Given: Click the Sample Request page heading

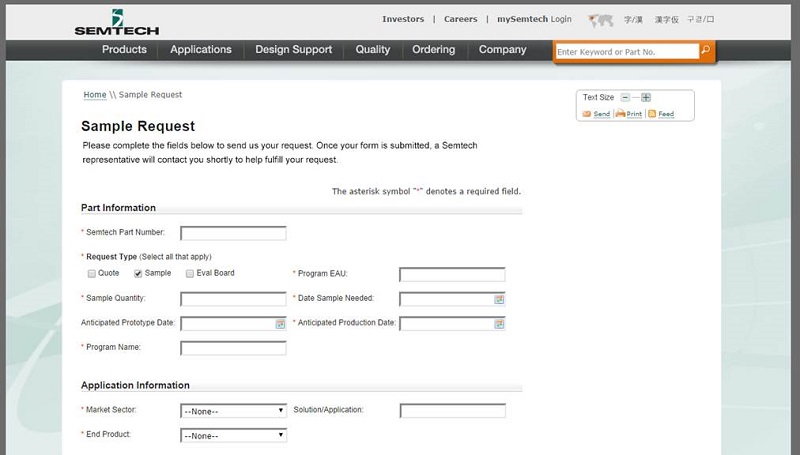Looking at the screenshot, I should click(x=138, y=126).
